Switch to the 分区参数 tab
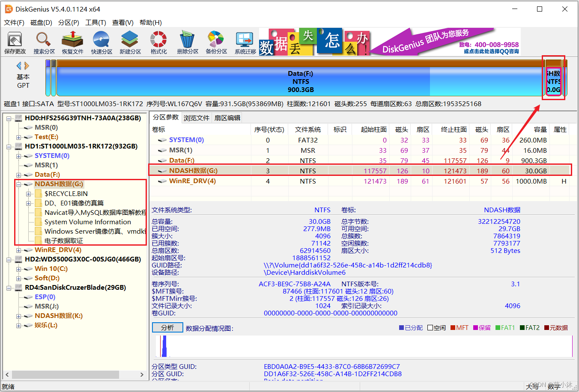The width and height of the screenshot is (579, 392). (x=166, y=117)
